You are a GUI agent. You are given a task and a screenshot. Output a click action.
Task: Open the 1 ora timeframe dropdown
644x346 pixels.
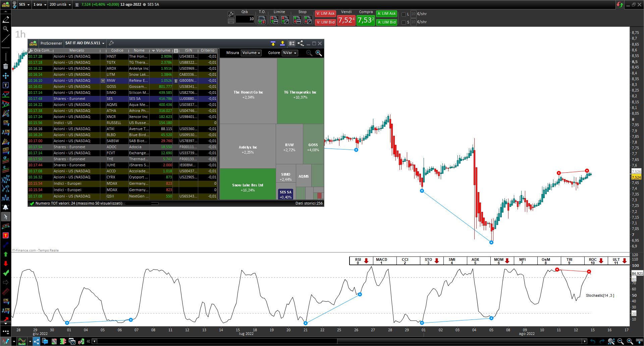pos(40,5)
